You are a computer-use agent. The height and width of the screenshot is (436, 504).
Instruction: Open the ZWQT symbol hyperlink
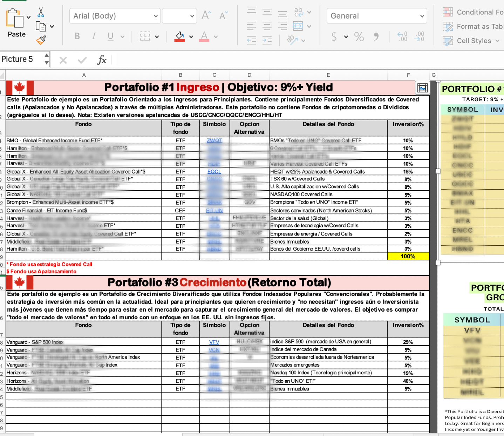coord(214,141)
